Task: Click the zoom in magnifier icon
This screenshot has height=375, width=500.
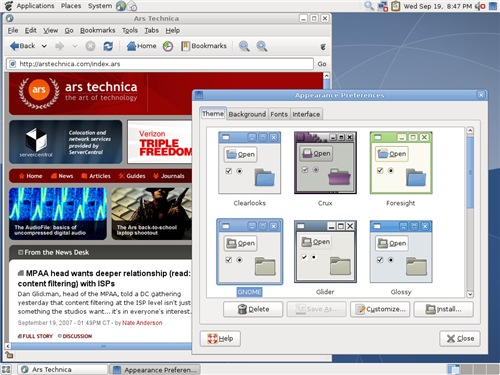Action: point(262,46)
